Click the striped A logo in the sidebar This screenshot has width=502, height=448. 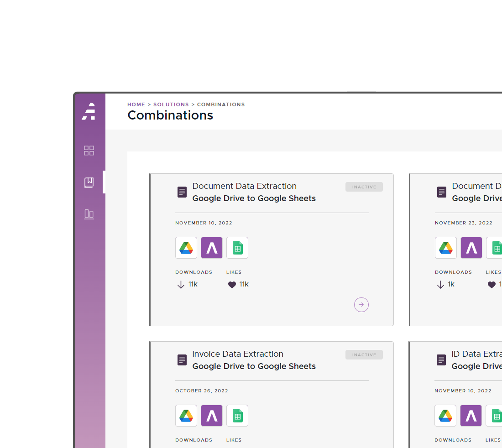[x=89, y=111]
